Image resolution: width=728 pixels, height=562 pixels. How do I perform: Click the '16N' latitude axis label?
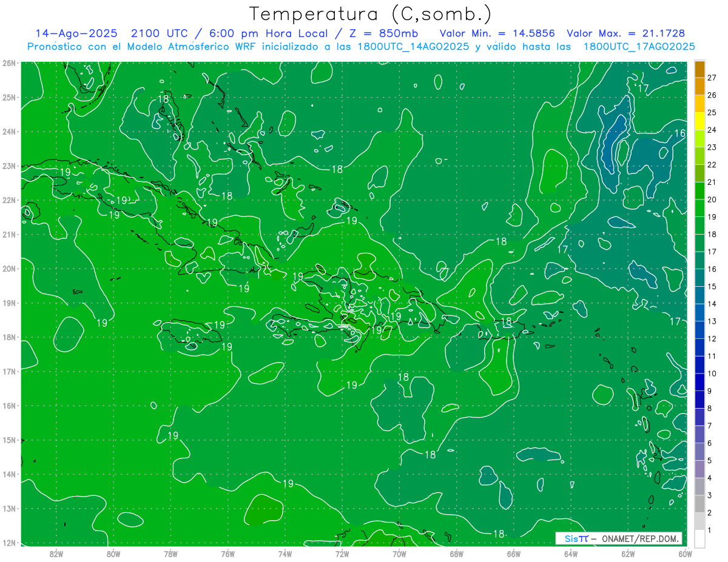tap(9, 406)
